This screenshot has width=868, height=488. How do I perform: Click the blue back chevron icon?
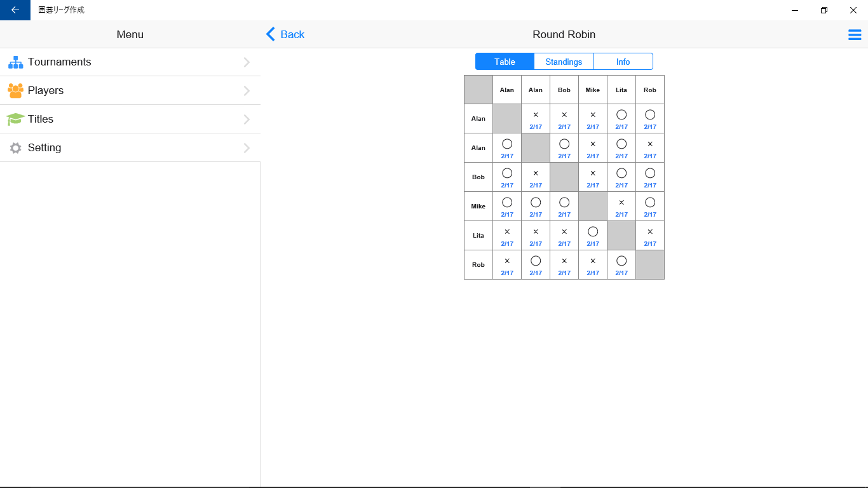[x=271, y=34]
